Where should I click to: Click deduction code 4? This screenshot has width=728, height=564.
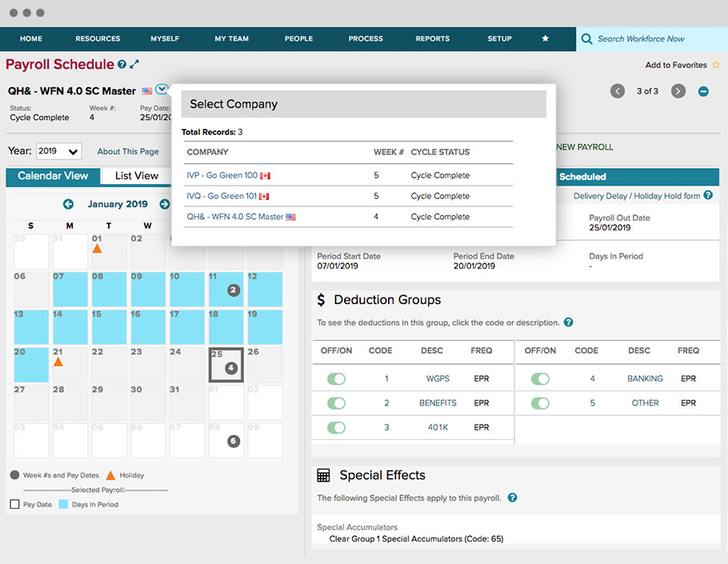[593, 378]
